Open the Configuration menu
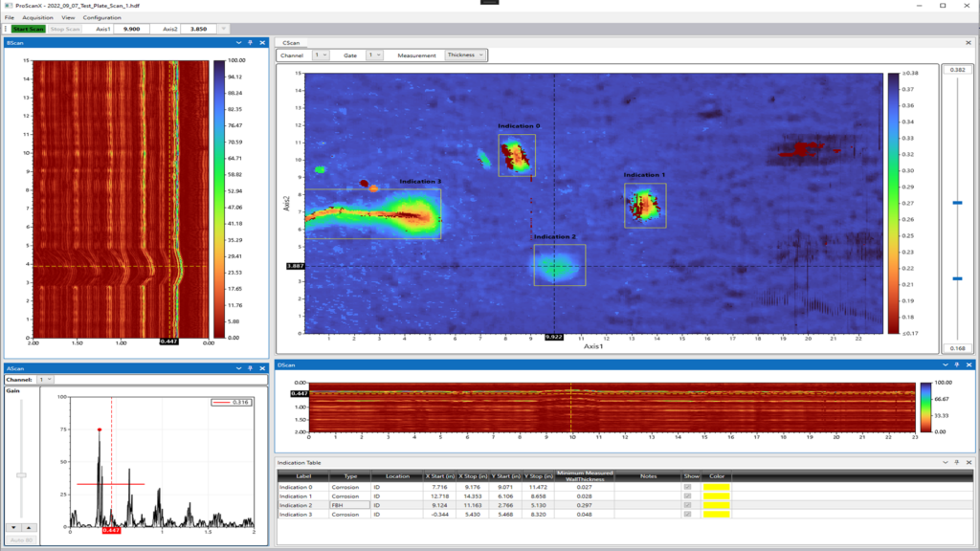 click(x=103, y=17)
